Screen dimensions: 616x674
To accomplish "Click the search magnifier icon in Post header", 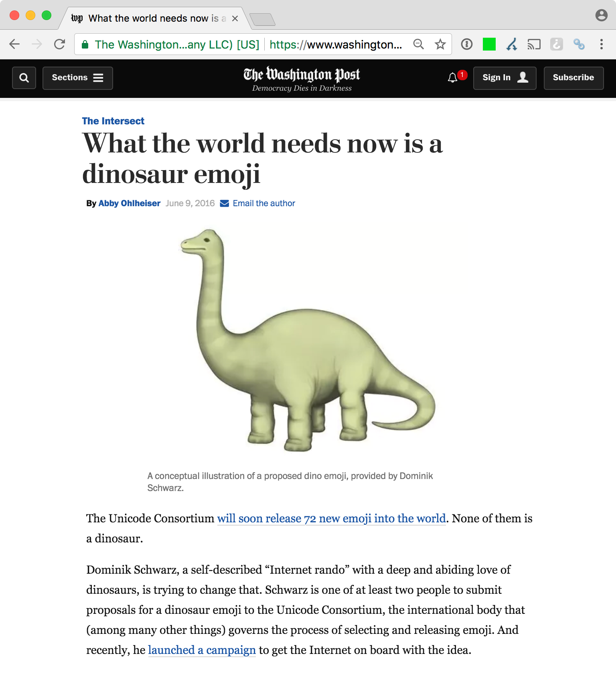I will pos(24,78).
